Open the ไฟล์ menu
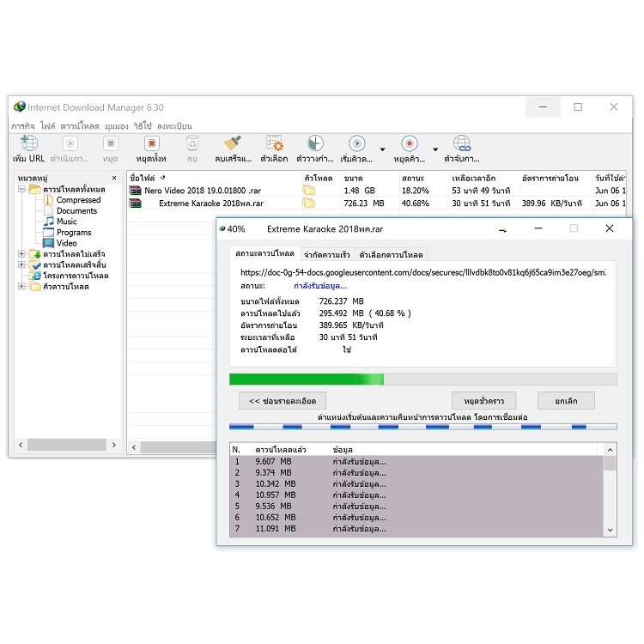Image resolution: width=644 pixels, height=644 pixels. pos(47,126)
